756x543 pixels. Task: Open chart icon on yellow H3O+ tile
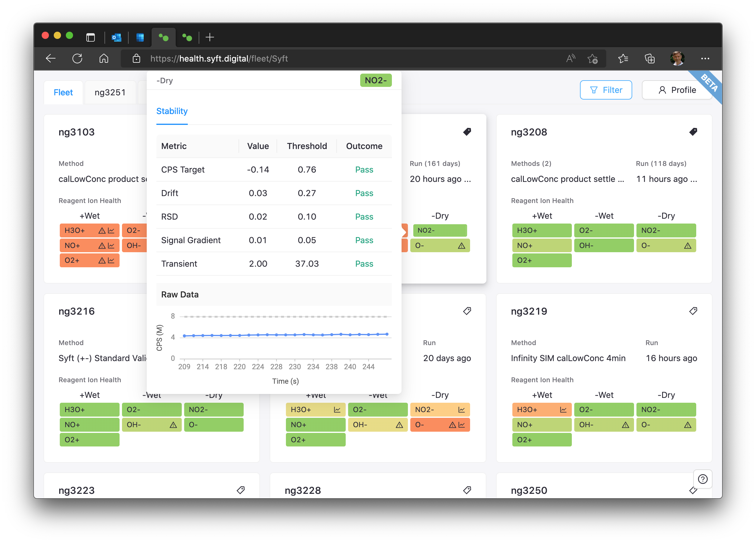pos(337,410)
